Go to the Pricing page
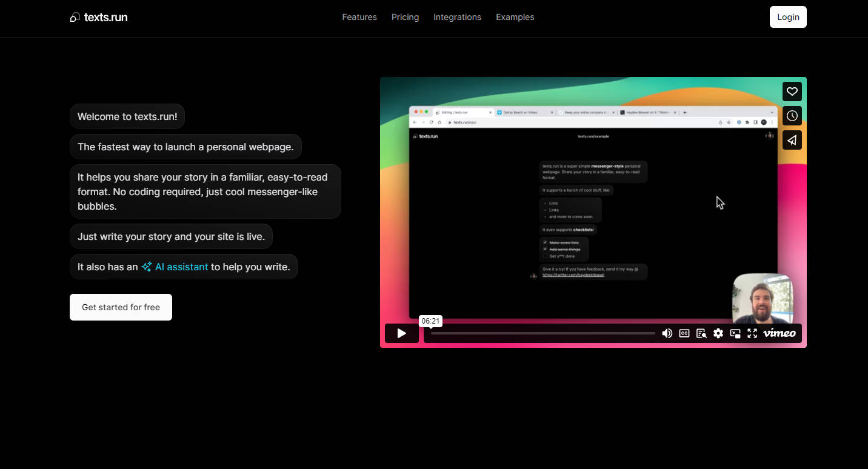This screenshot has width=868, height=469. click(405, 17)
